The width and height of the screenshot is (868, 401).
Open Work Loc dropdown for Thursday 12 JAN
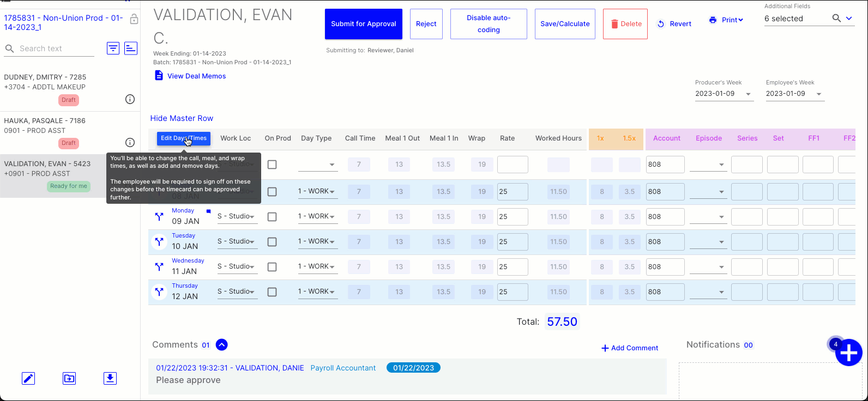pyautogui.click(x=237, y=291)
